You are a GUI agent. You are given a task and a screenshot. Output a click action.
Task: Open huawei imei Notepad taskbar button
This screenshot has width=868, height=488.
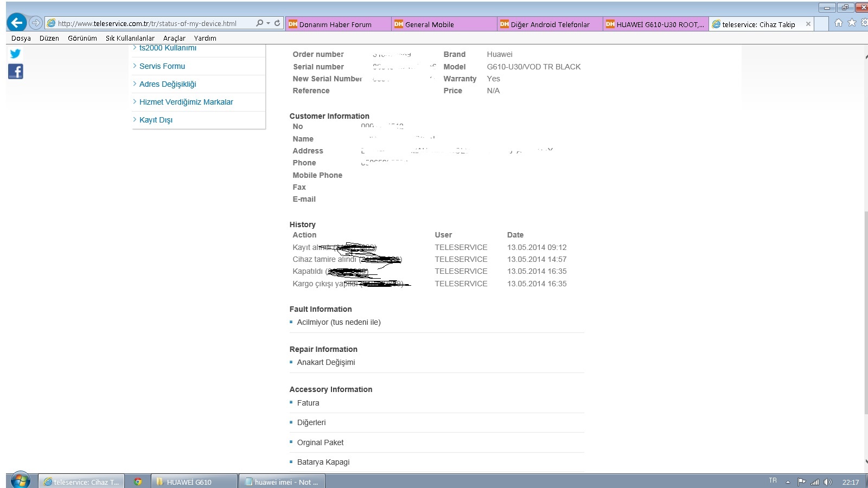(282, 481)
